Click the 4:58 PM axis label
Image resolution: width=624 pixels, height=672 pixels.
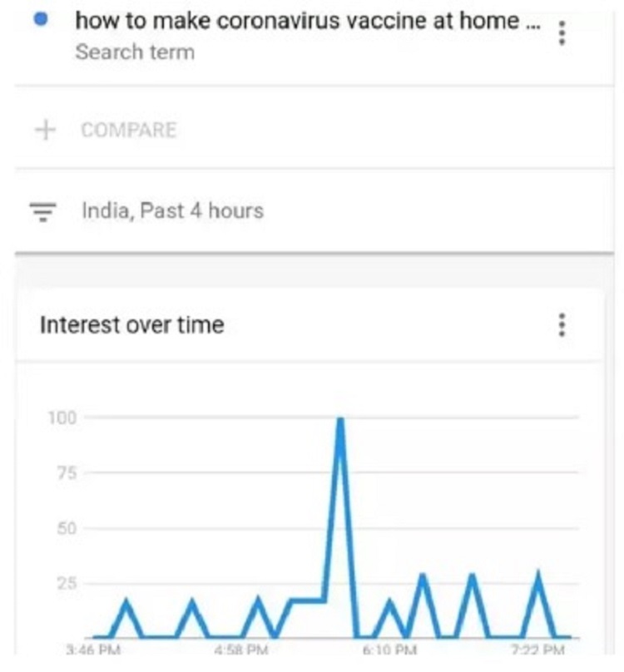pos(241,650)
